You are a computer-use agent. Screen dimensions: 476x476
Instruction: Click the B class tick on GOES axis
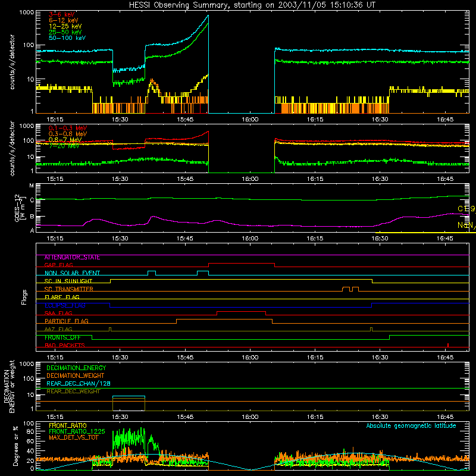click(x=32, y=217)
